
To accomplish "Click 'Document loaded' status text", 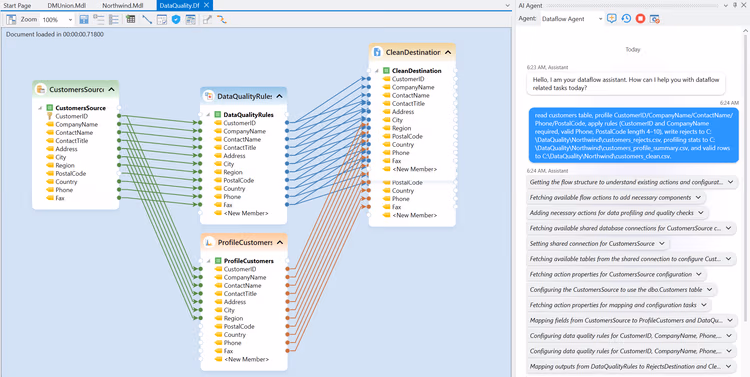I will [x=55, y=34].
